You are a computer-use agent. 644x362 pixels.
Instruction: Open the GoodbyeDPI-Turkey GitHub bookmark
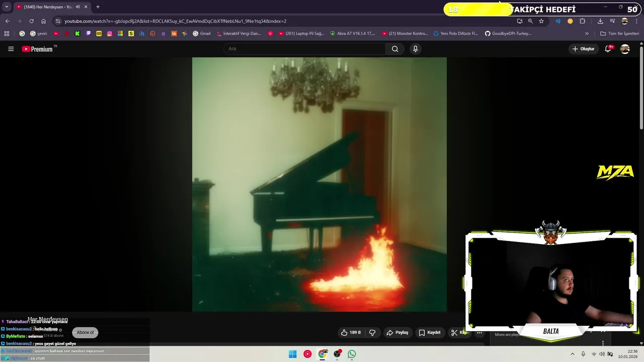point(508,34)
